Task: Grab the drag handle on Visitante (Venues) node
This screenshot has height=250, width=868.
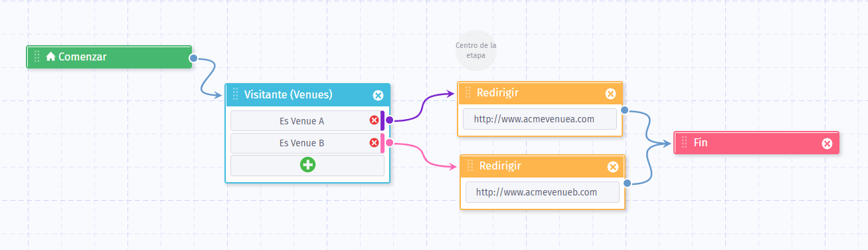Action: coord(235,94)
